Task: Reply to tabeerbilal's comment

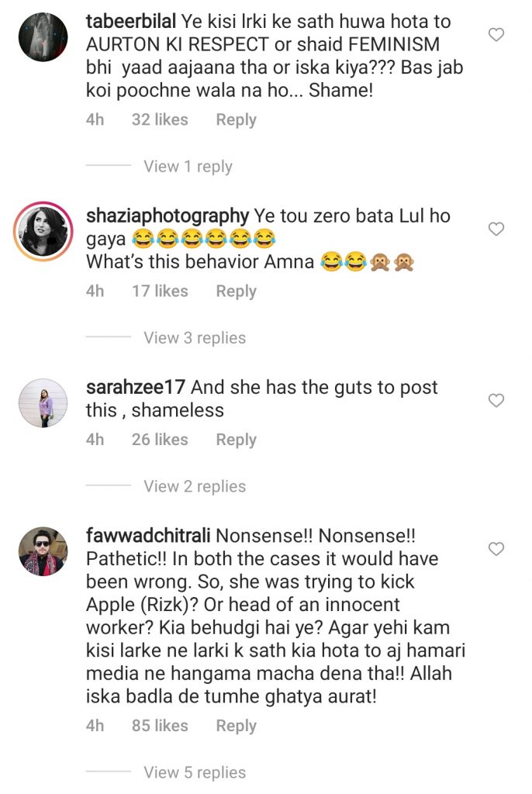Action: [x=236, y=119]
